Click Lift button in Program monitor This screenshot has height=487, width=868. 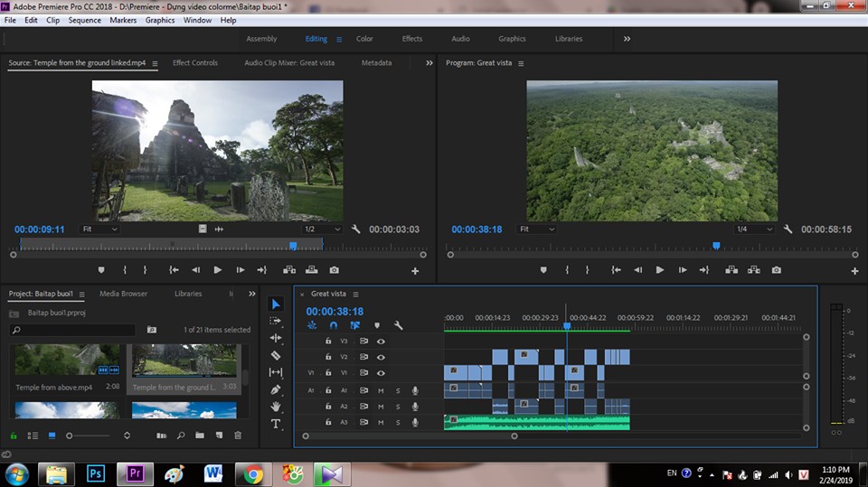coord(731,270)
